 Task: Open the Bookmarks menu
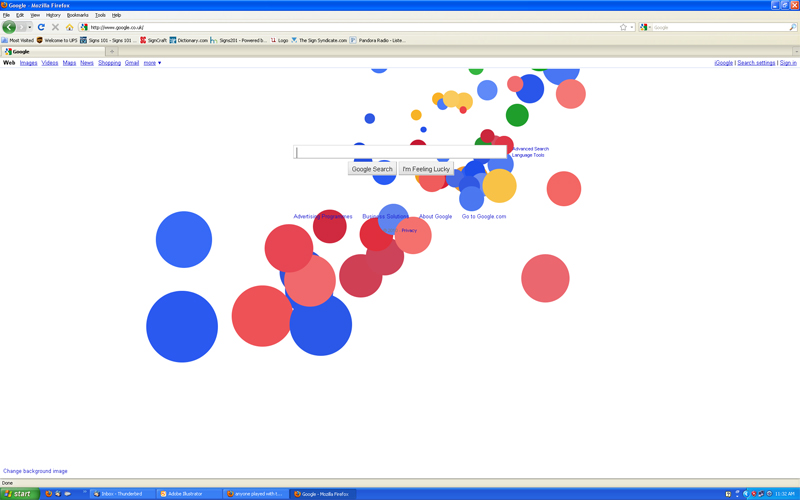click(78, 15)
